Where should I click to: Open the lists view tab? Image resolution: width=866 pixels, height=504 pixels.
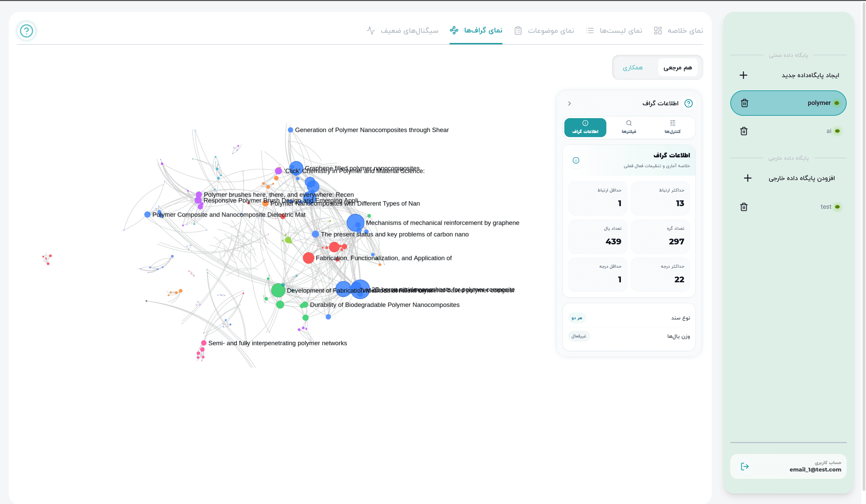614,30
